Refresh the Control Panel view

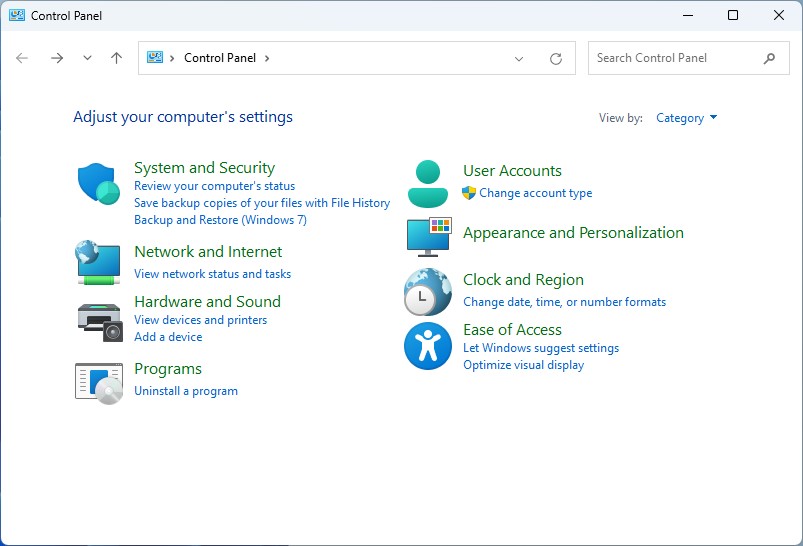pos(556,58)
